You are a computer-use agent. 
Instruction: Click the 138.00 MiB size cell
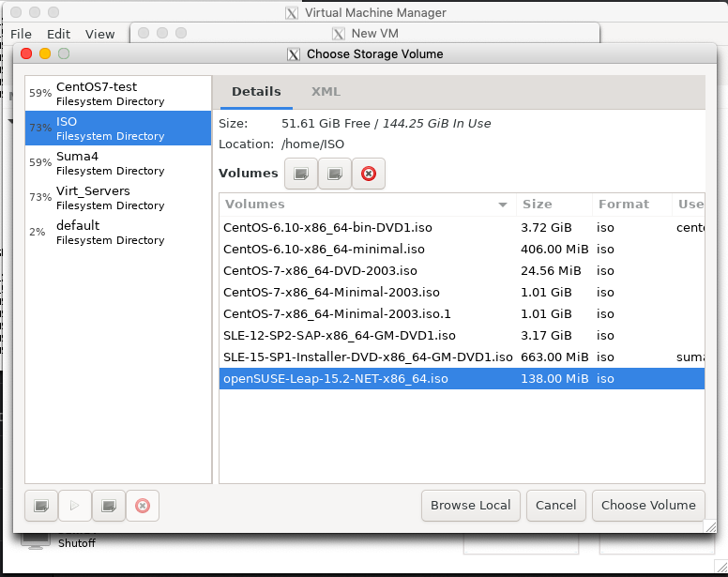pos(554,379)
